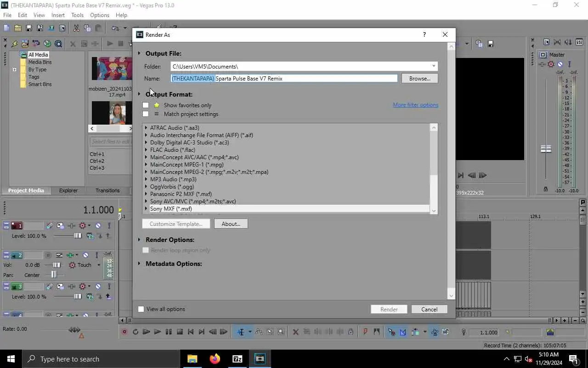Click the New project icon in main toolbar
The width and height of the screenshot is (588, 368).
click(x=6, y=28)
